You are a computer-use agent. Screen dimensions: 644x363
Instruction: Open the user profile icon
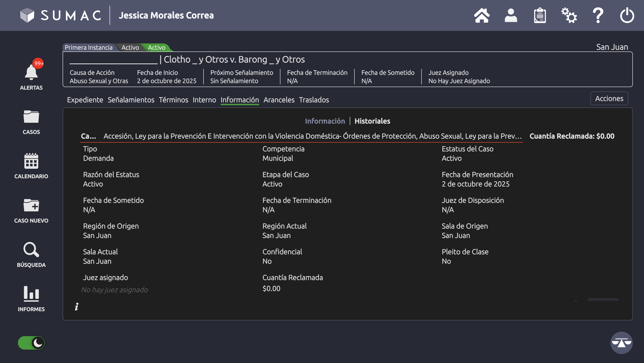click(x=511, y=15)
